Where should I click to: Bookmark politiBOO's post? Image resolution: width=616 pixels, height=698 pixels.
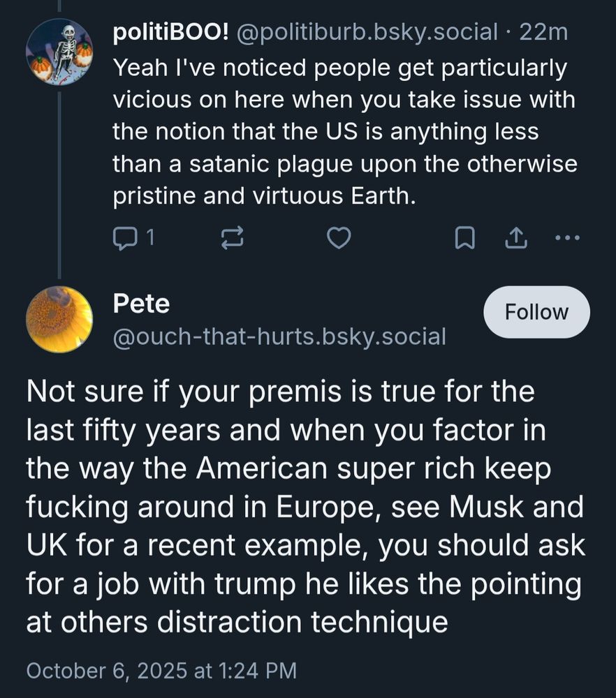click(464, 239)
